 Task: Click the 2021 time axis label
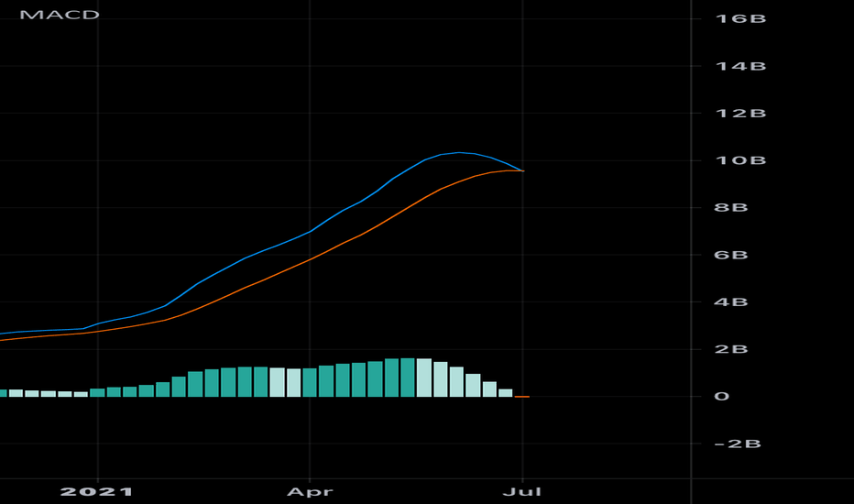[x=96, y=492]
